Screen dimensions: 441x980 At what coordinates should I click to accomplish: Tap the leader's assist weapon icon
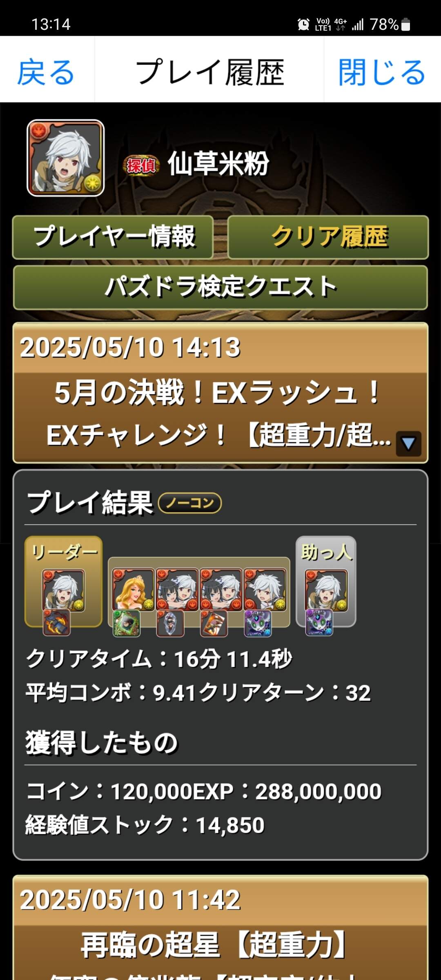click(57, 623)
